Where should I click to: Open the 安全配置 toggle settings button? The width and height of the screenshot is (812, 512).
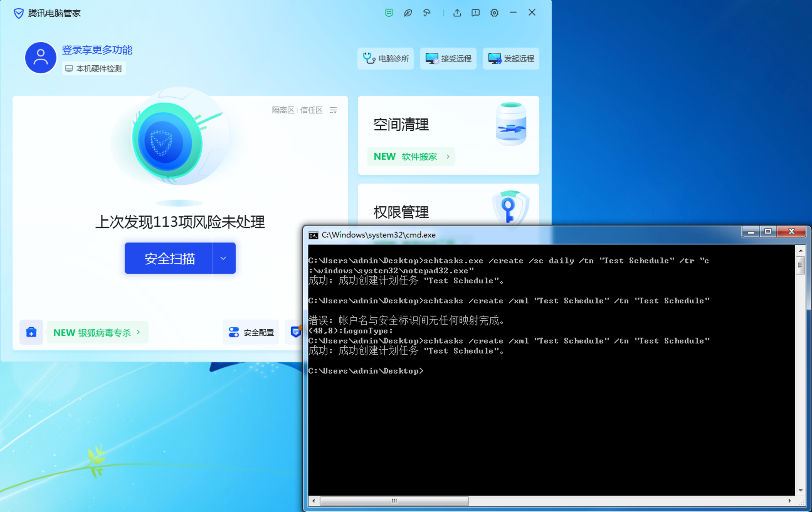[x=251, y=332]
